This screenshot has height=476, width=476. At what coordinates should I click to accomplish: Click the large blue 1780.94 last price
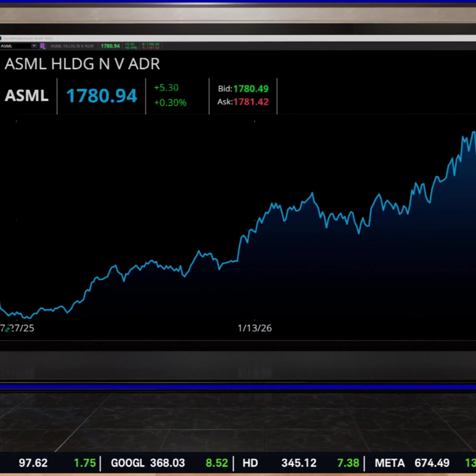pos(102,96)
